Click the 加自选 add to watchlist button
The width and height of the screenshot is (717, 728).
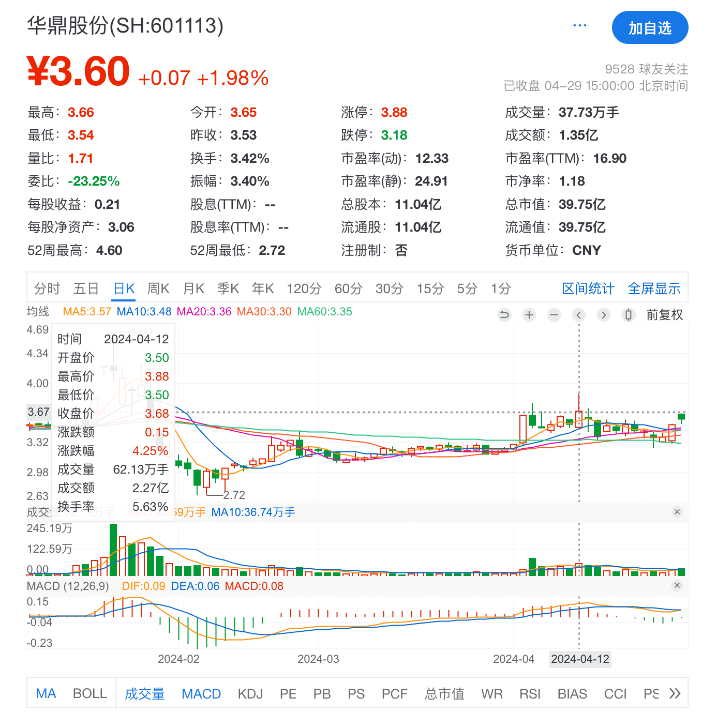[650, 28]
